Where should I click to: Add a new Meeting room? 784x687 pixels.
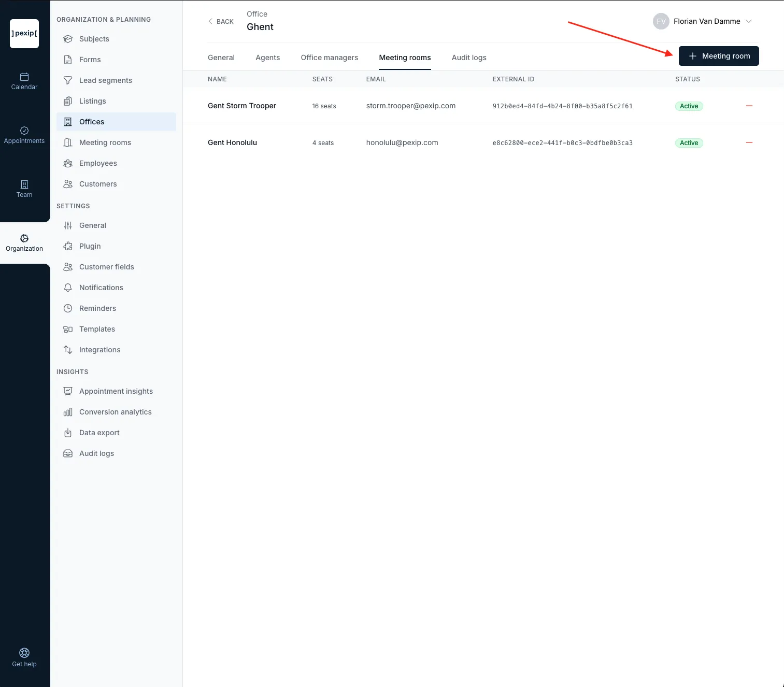(x=719, y=56)
